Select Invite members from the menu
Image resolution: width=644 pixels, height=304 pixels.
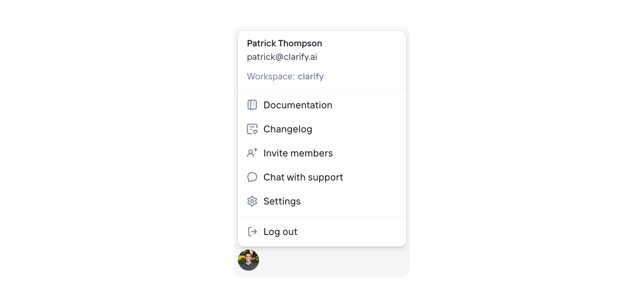pos(322,153)
